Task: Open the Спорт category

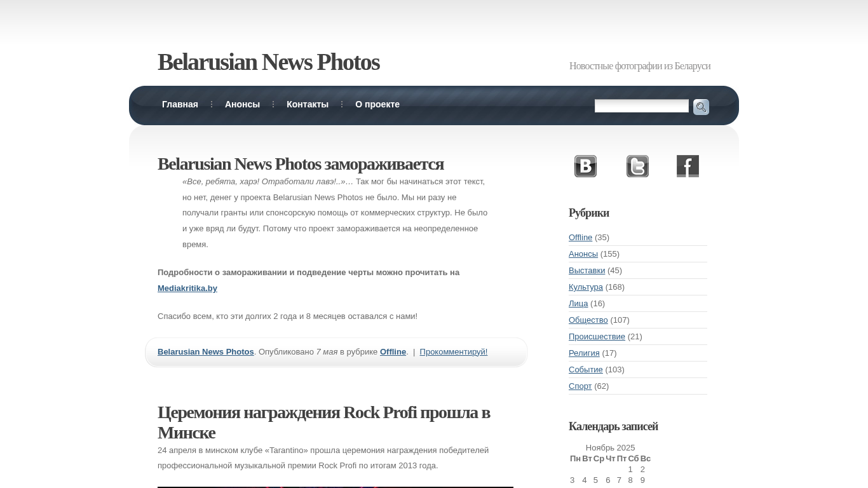Action: click(x=580, y=386)
